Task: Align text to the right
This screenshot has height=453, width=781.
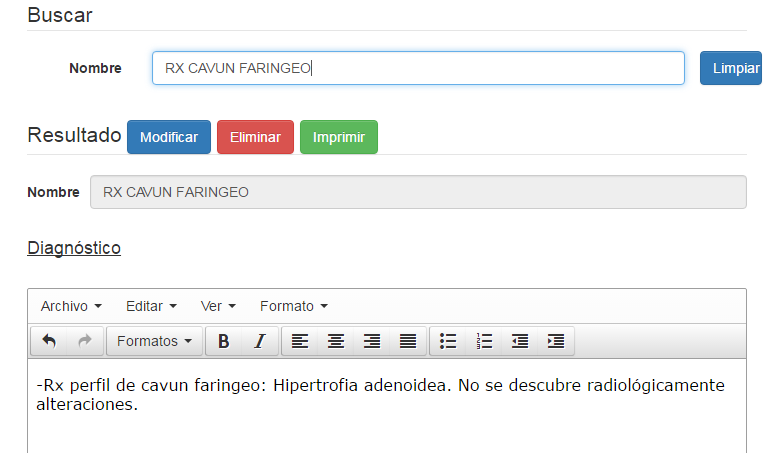Action: click(x=372, y=341)
